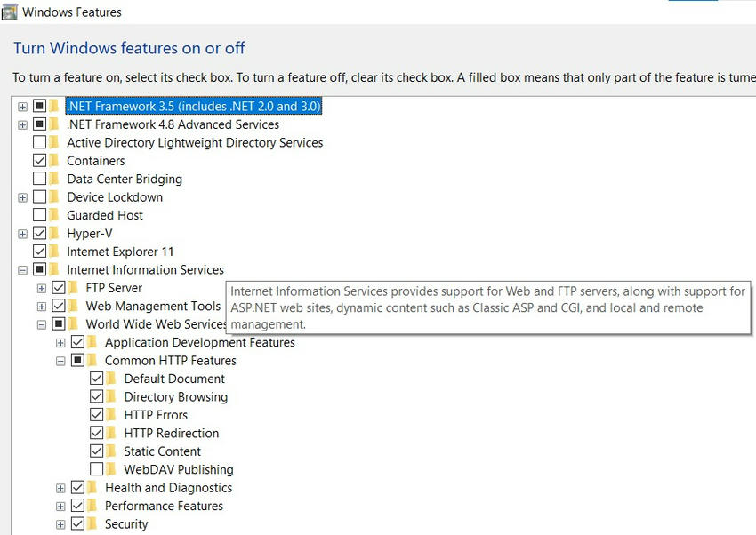The height and width of the screenshot is (535, 756).
Task: Click the folder icon beside FTP Server
Action: click(x=74, y=288)
